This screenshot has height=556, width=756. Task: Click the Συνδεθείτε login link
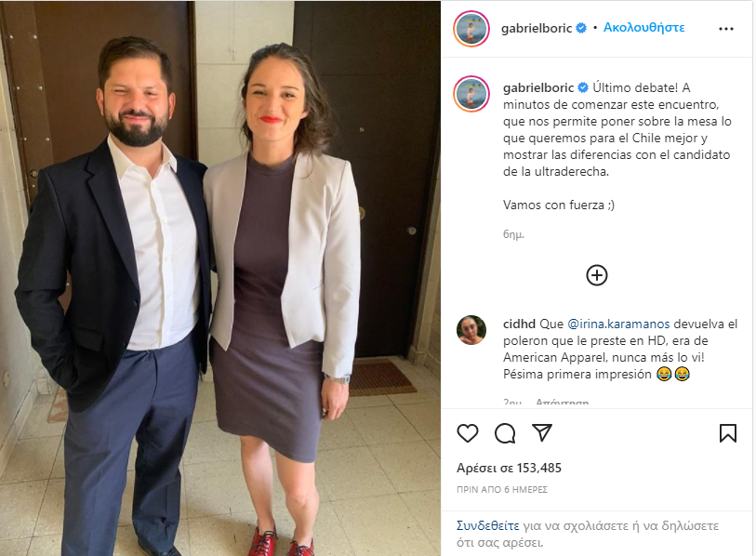click(487, 525)
